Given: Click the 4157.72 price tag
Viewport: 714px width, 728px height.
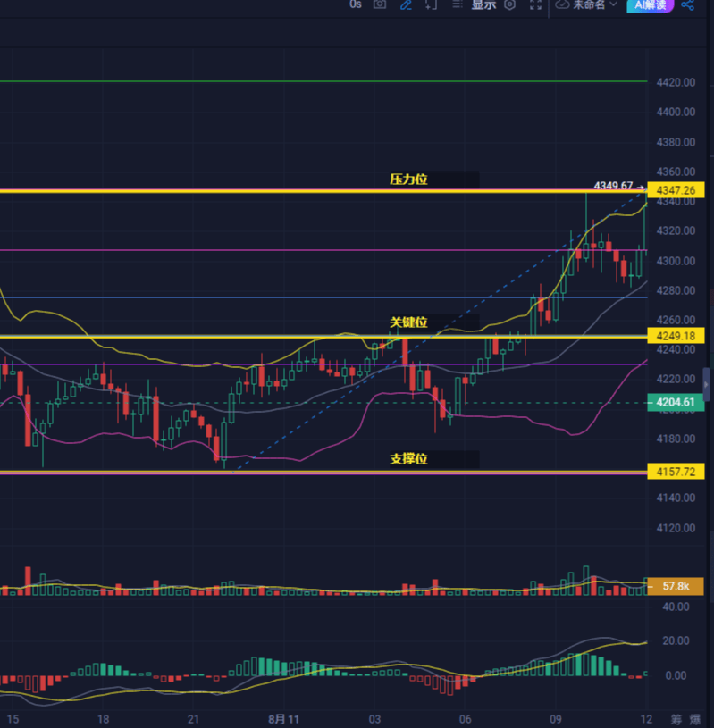Looking at the screenshot, I should pos(676,472).
